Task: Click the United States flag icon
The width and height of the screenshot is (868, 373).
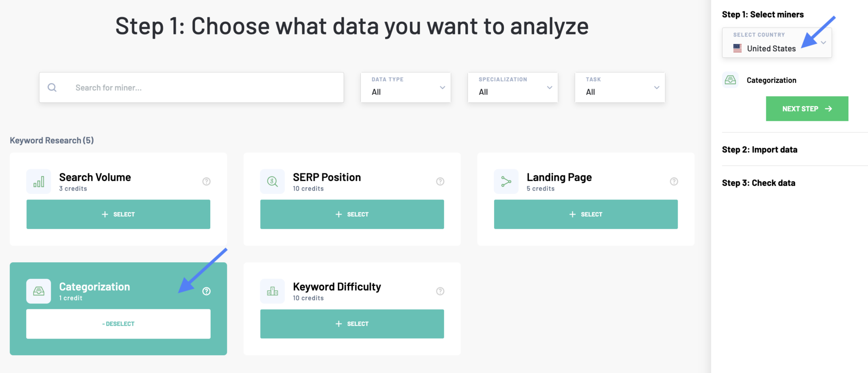Action: point(737,48)
